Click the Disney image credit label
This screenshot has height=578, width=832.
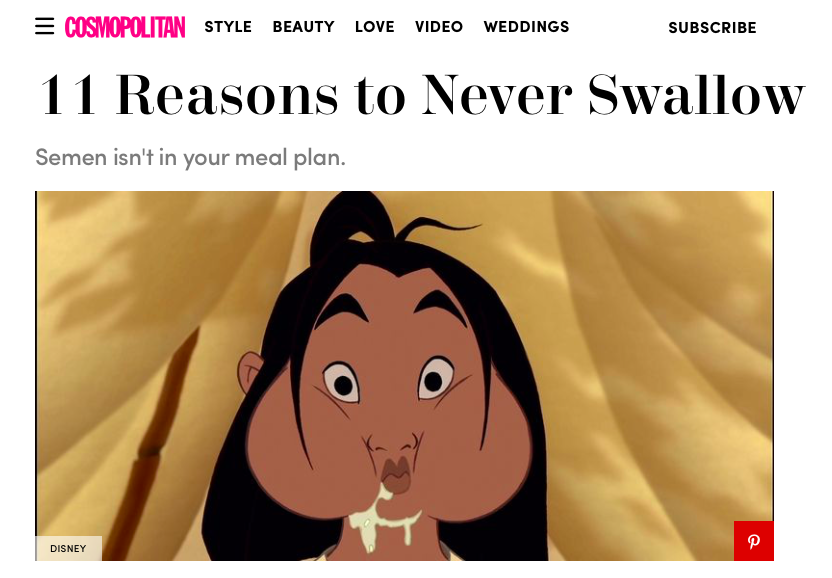coord(68,548)
